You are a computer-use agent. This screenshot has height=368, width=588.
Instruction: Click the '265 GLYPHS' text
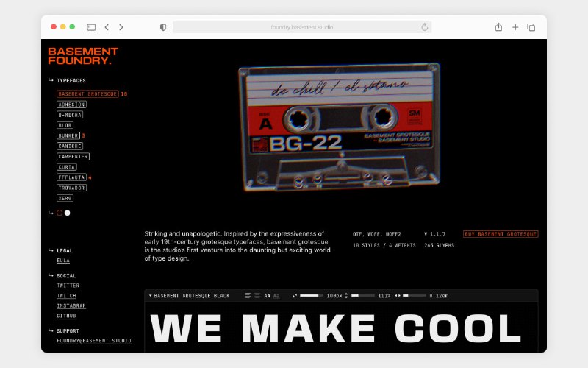[439, 245]
